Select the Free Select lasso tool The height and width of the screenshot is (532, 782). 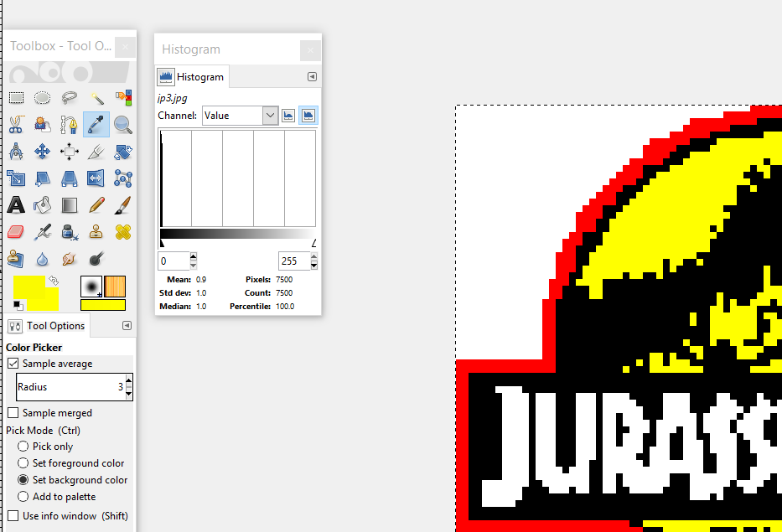click(70, 97)
